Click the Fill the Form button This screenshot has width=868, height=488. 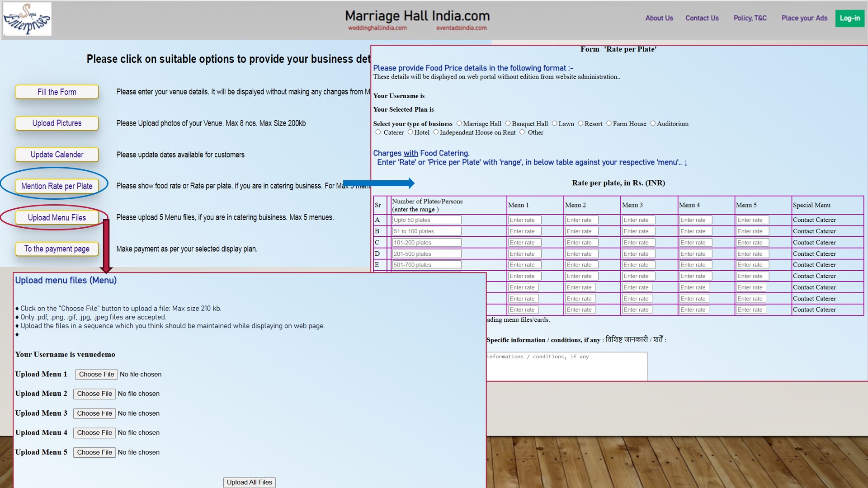click(57, 92)
